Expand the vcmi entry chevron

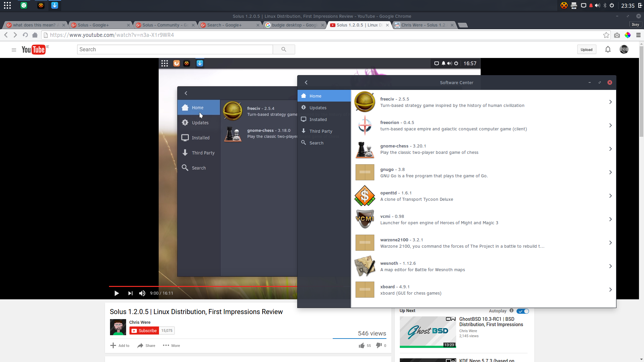pyautogui.click(x=610, y=219)
